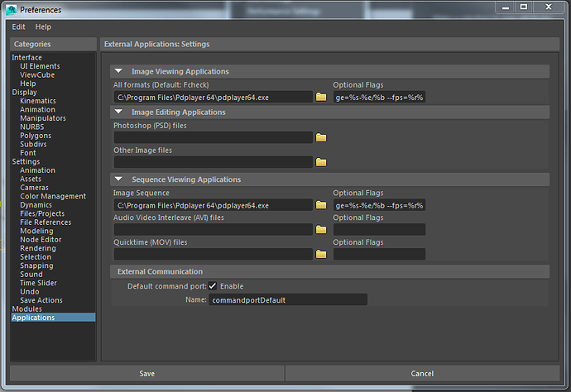Collapse the Image Editing Applications section

coord(119,112)
